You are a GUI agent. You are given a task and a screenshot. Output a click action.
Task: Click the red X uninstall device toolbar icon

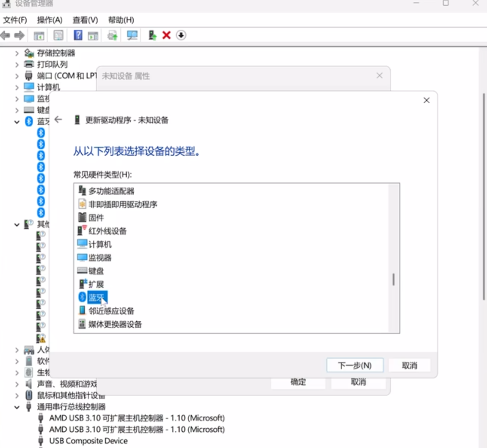tap(166, 35)
